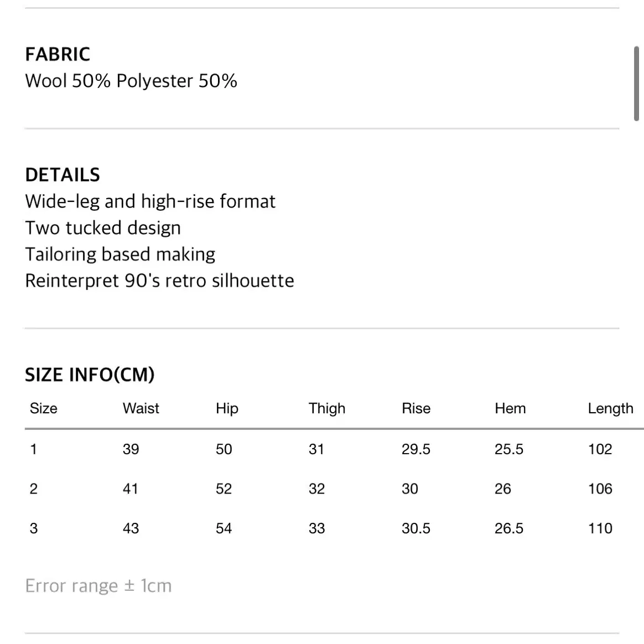Click the Rise column header
Viewport: 644px width, 644px height.
tap(416, 408)
